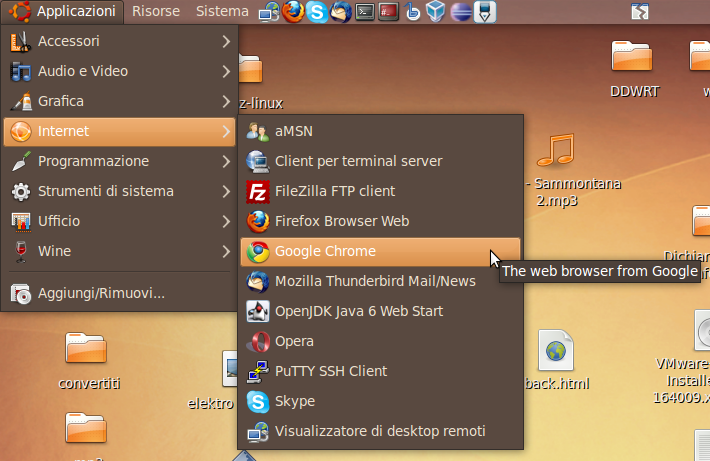Launch Google Chrome
This screenshot has height=461, width=710.
tap(380, 251)
